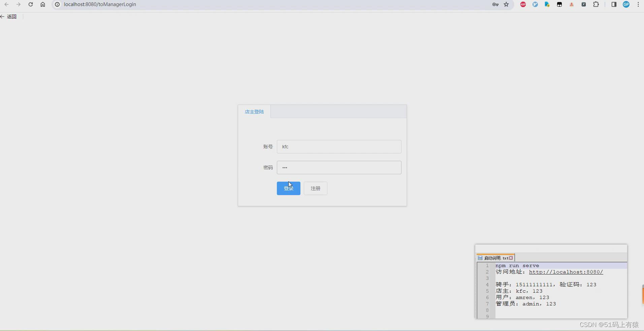Open the ABP ad blocker extension
The image size is (644, 331).
pos(523,4)
